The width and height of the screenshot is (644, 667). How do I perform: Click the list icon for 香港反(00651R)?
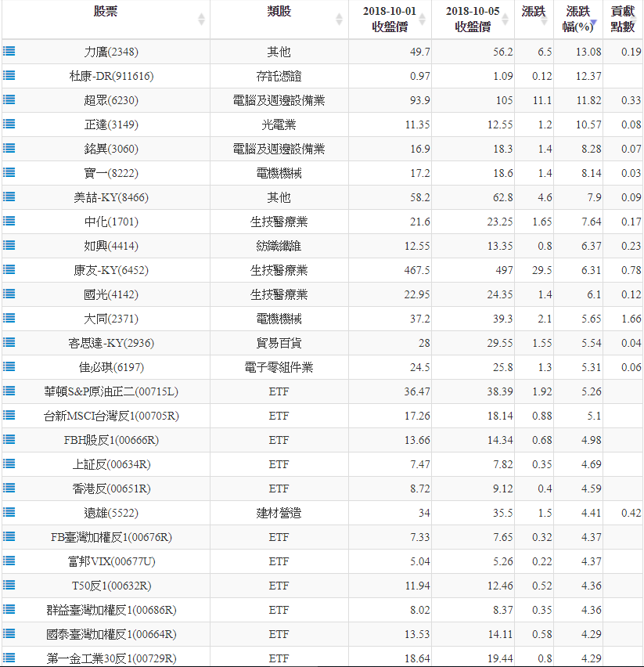click(x=9, y=489)
